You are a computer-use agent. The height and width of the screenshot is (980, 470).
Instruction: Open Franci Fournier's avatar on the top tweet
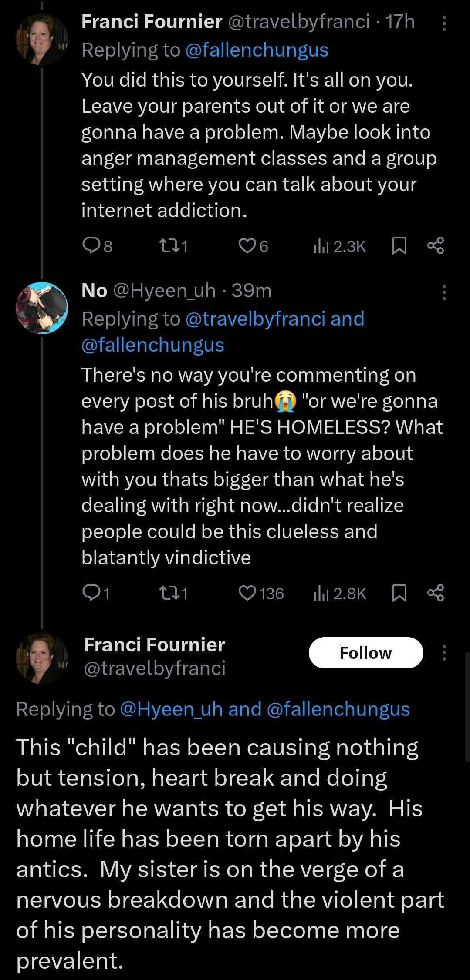tap(42, 39)
